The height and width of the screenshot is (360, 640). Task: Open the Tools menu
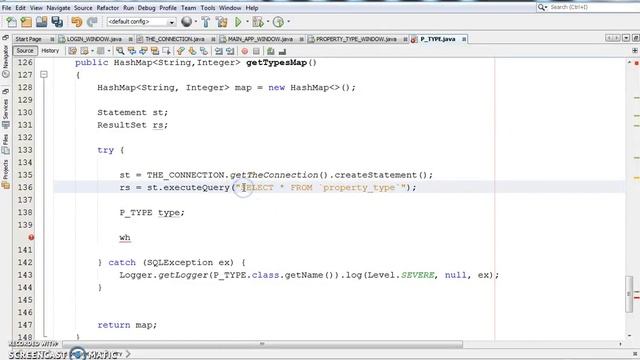click(207, 8)
